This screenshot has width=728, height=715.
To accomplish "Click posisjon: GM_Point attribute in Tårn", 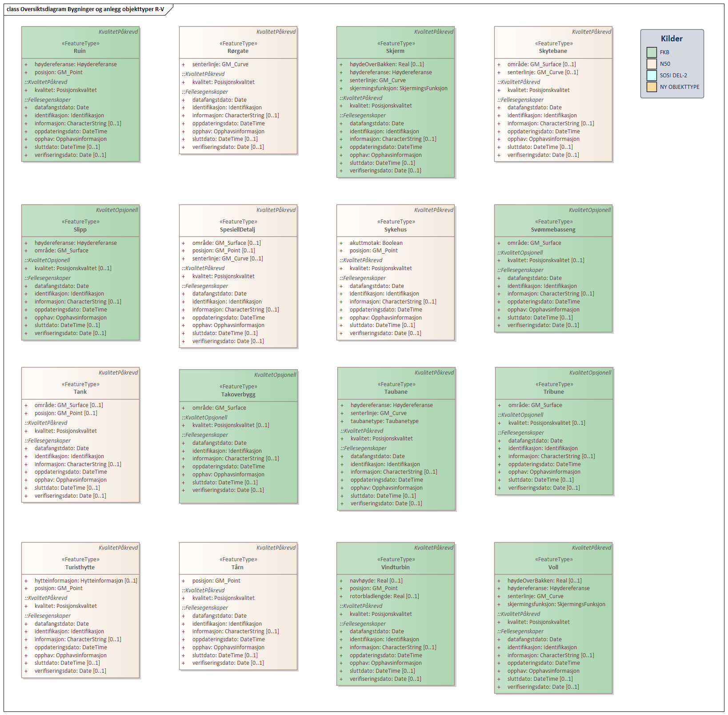I will [216, 581].
